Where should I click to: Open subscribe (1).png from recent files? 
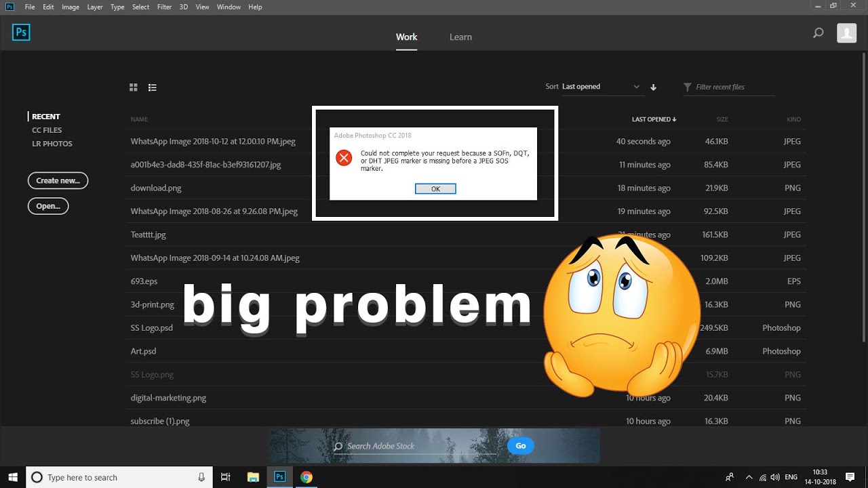click(x=160, y=421)
